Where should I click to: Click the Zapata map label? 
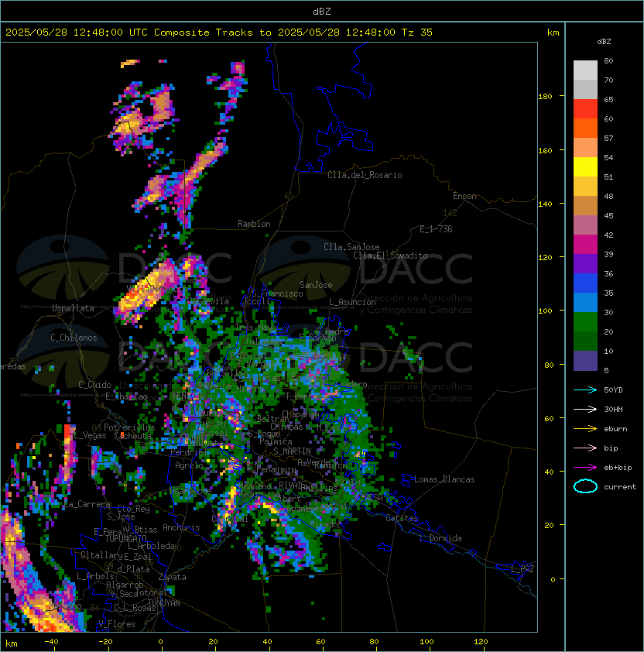[x=172, y=577]
